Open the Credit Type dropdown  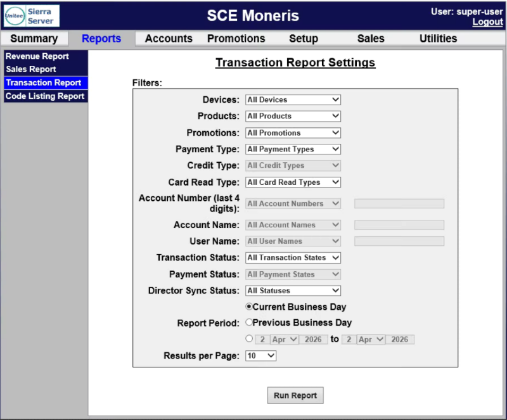(293, 165)
